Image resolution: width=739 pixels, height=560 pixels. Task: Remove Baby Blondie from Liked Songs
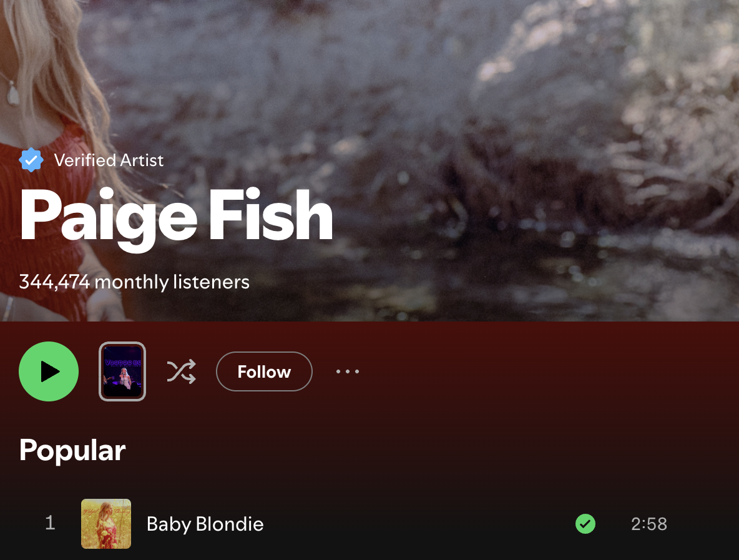pyautogui.click(x=585, y=524)
